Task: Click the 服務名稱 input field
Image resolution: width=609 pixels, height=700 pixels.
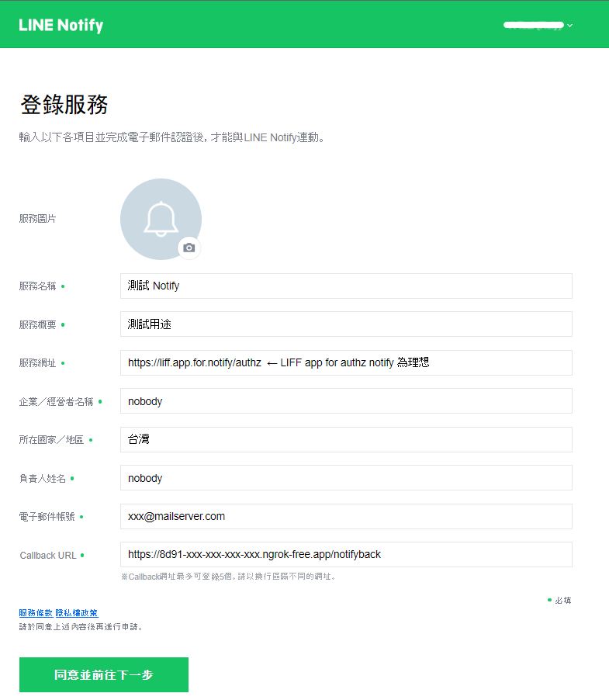Action: pos(346,286)
